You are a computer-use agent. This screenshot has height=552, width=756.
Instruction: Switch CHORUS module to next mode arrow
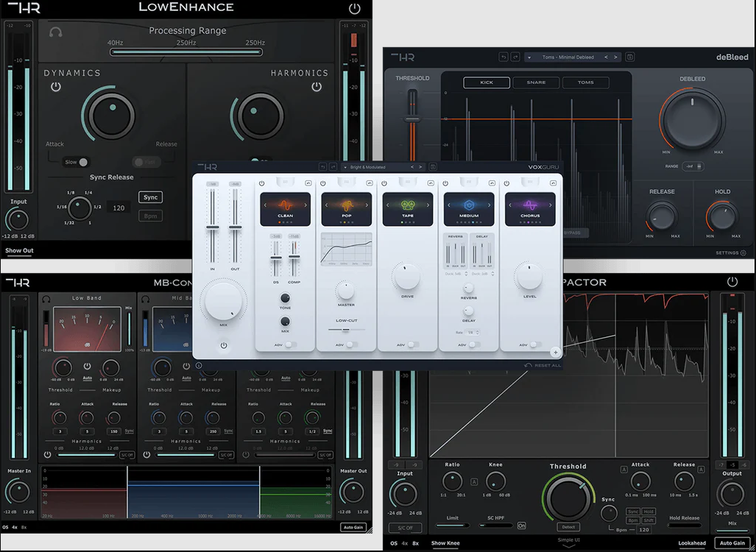[551, 205]
